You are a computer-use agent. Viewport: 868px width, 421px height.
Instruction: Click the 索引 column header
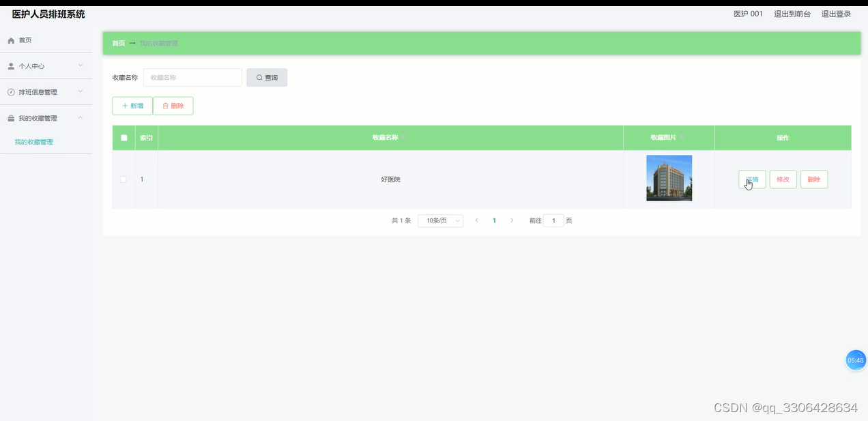click(x=147, y=138)
